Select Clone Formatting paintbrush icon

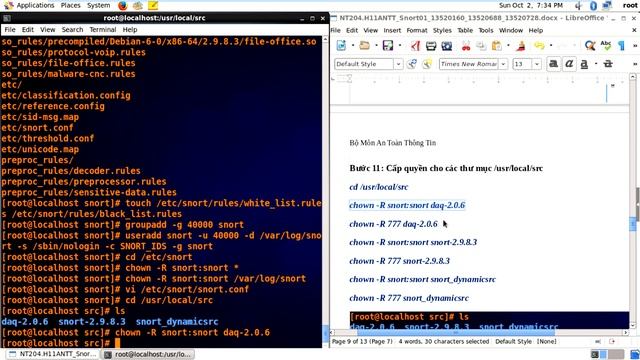click(x=520, y=46)
